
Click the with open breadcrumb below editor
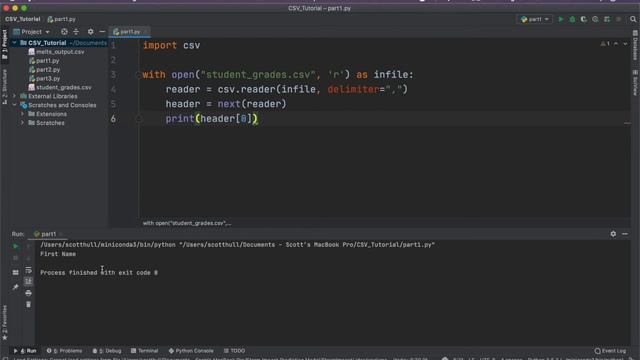click(x=187, y=223)
